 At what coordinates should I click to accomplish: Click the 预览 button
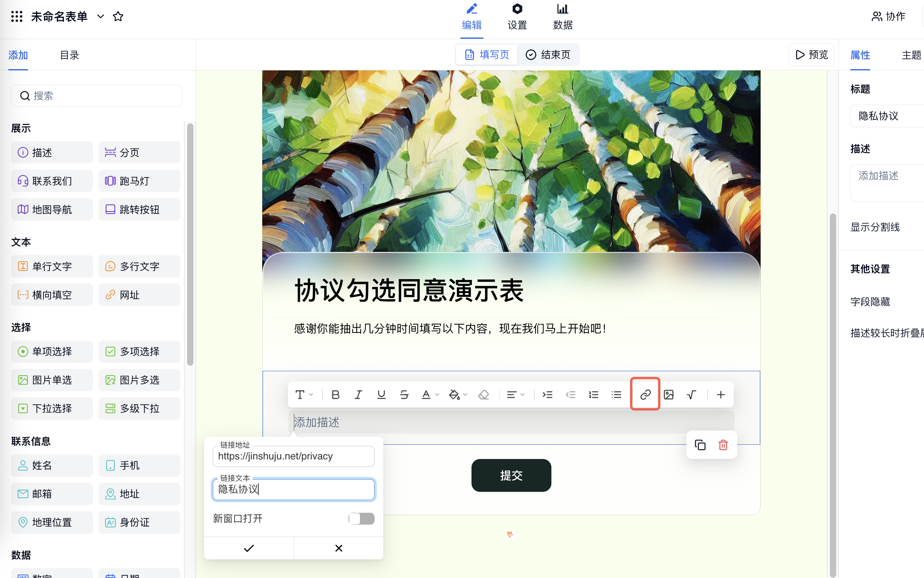click(811, 55)
